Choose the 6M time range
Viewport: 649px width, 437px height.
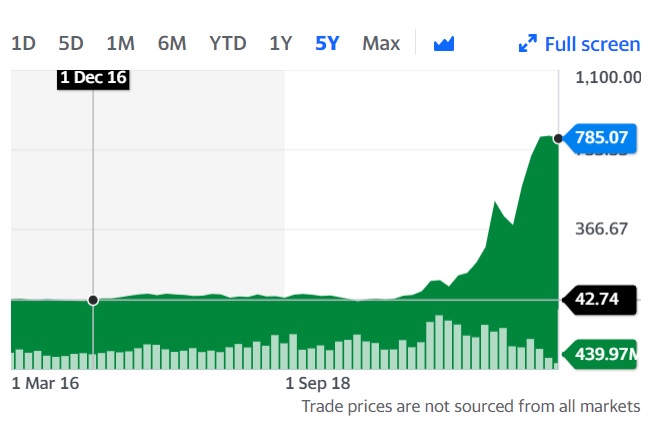172,43
